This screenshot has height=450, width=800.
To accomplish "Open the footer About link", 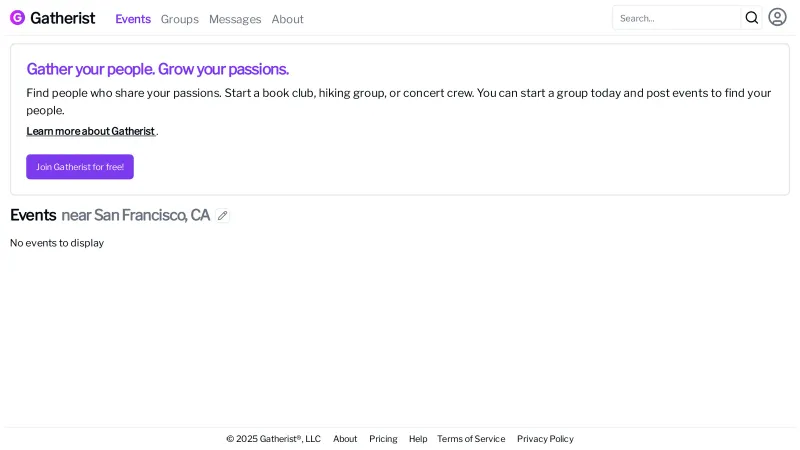I will pos(345,439).
